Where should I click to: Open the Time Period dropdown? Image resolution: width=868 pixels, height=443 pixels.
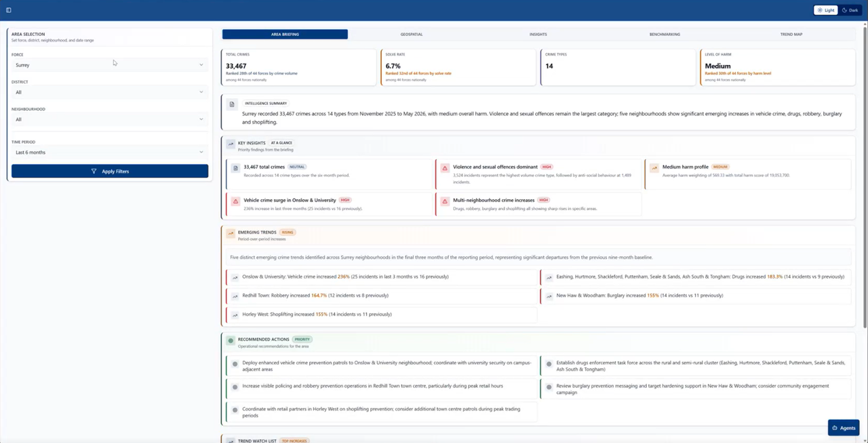[x=109, y=152]
